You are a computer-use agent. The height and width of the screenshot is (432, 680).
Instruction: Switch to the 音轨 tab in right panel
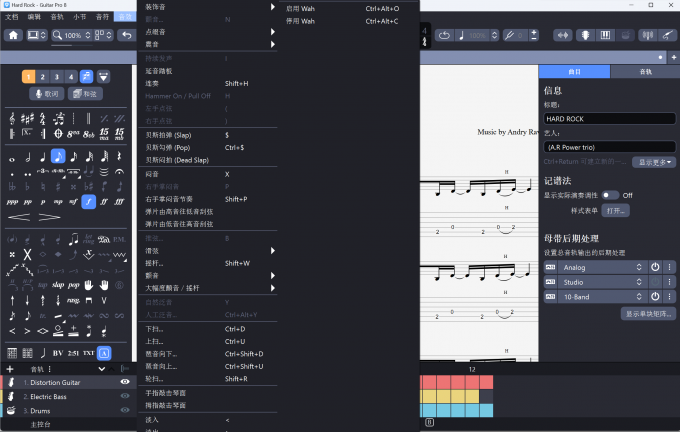(645, 72)
